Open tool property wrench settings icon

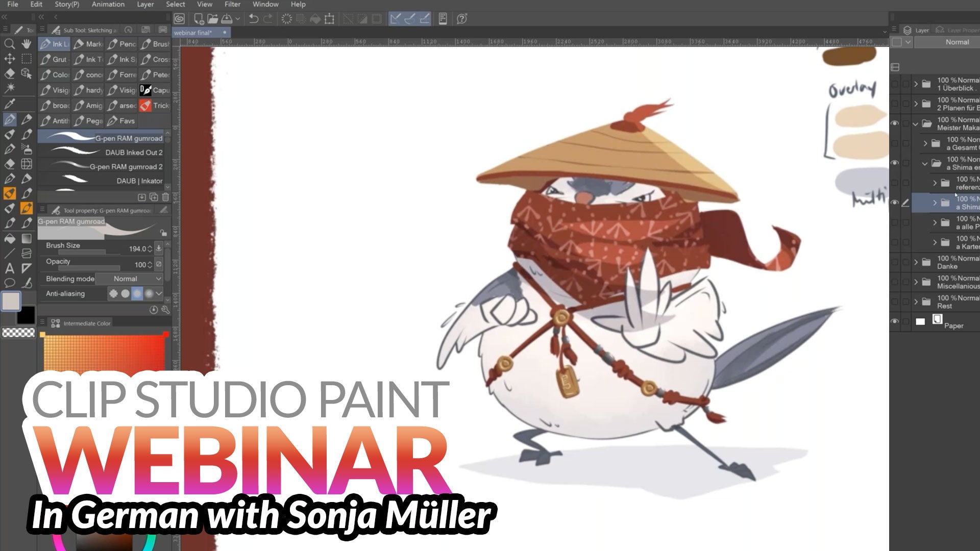[x=165, y=310]
